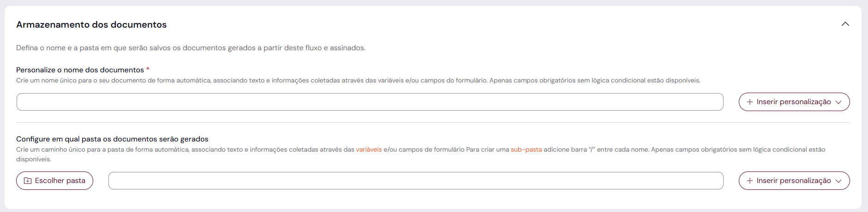Click Inserir personalização next to the document name field
The width and height of the screenshot is (868, 212).
793,102
